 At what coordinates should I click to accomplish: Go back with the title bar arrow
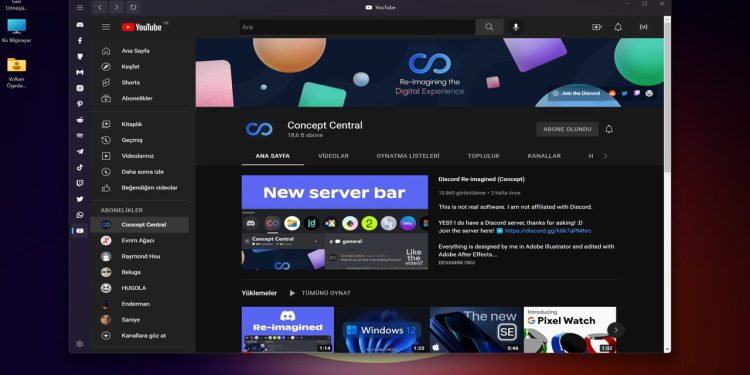coord(100,8)
